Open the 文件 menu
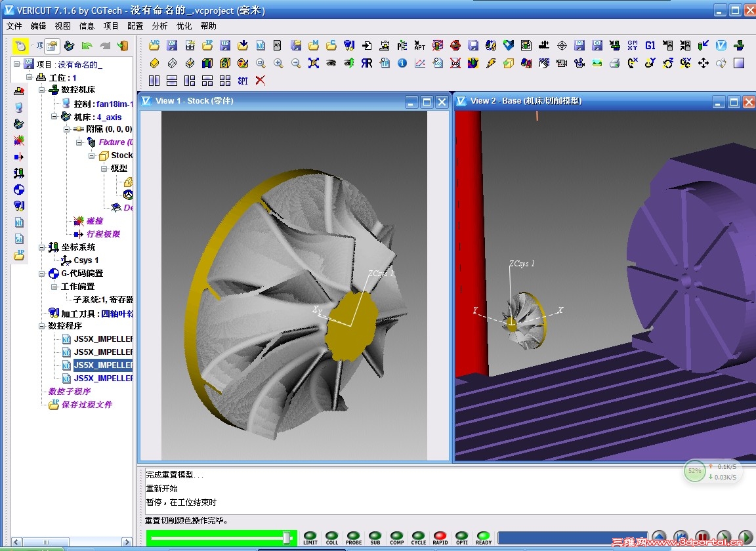The image size is (756, 551). click(14, 26)
